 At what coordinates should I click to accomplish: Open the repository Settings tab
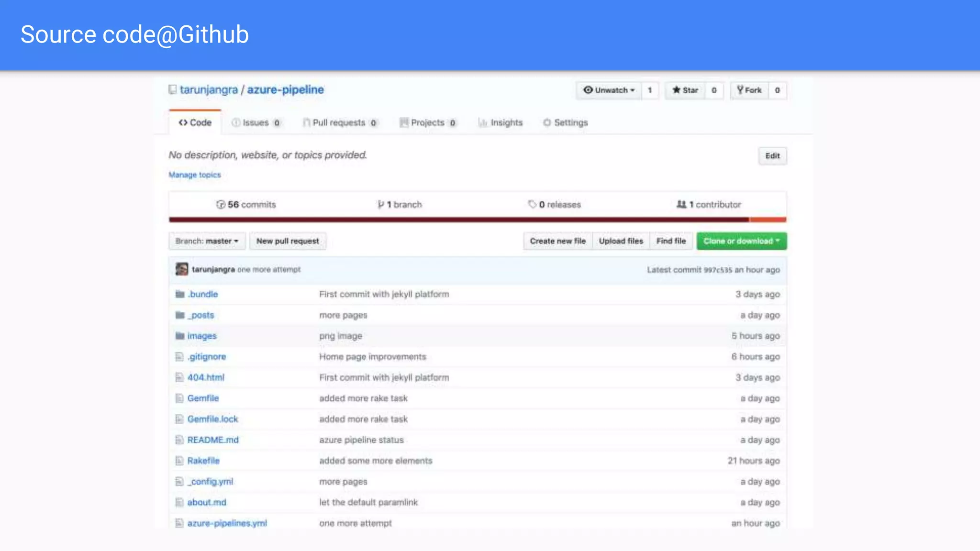point(565,122)
